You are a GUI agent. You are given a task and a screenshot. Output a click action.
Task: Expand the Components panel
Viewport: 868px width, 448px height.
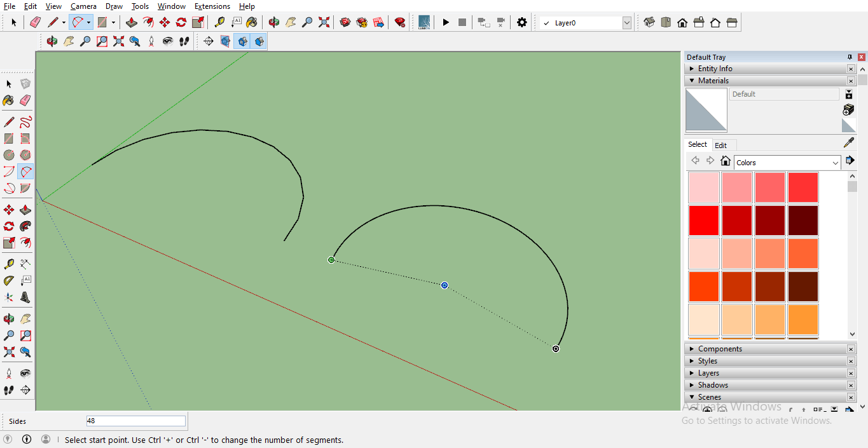pos(720,349)
